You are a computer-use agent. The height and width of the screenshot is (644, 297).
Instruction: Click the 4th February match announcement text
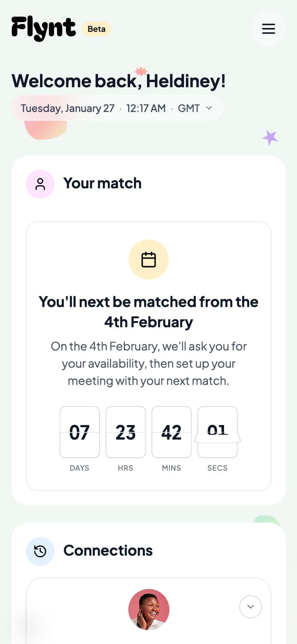click(148, 312)
